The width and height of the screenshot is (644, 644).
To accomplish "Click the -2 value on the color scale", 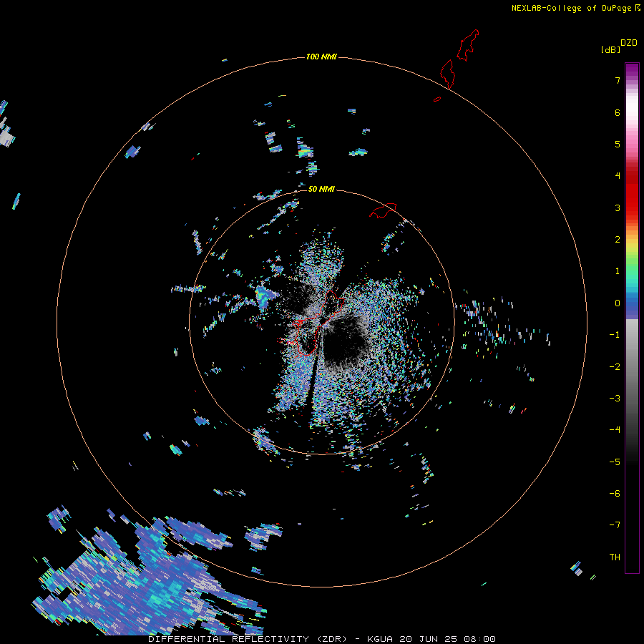I will click(615, 367).
